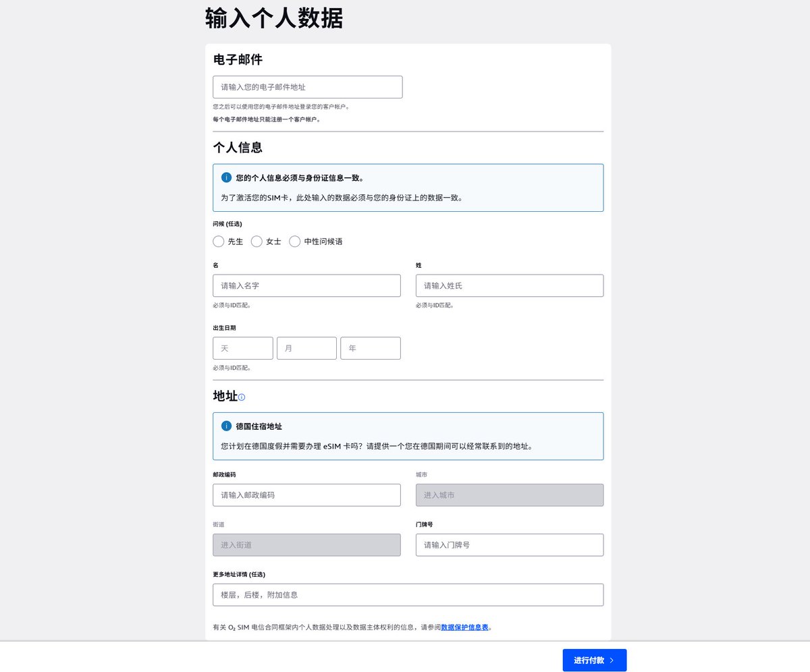The height and width of the screenshot is (672, 810).
Task: Select the 先生 radio button
Action: click(x=218, y=242)
